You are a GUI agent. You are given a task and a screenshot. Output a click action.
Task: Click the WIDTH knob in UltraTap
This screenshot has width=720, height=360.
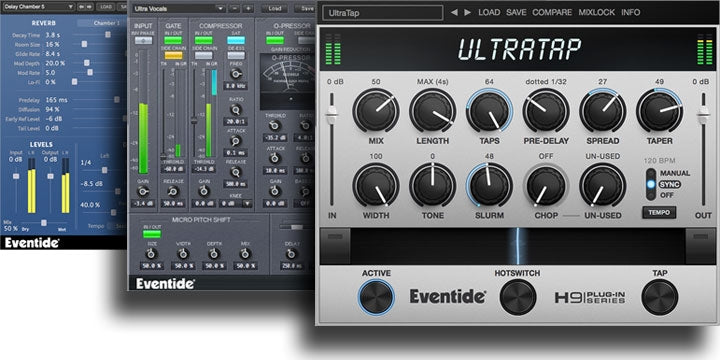click(376, 185)
